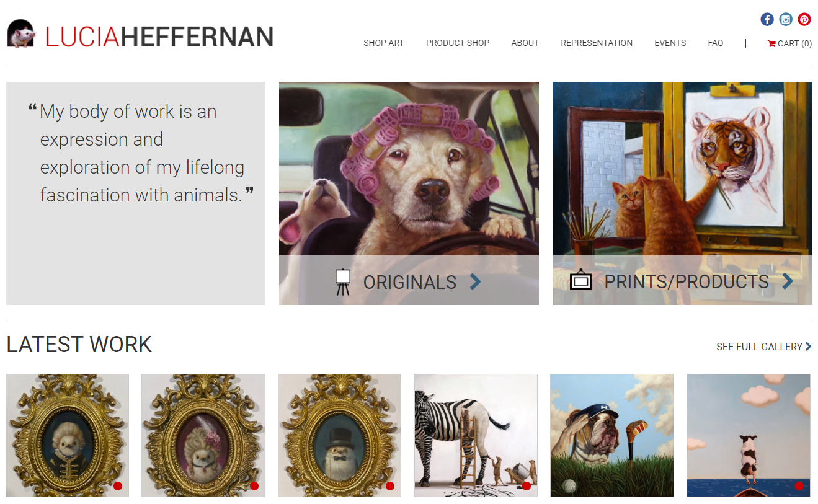Click the chevron arrow next to Prints/Products
This screenshot has width=818, height=504.
click(788, 281)
